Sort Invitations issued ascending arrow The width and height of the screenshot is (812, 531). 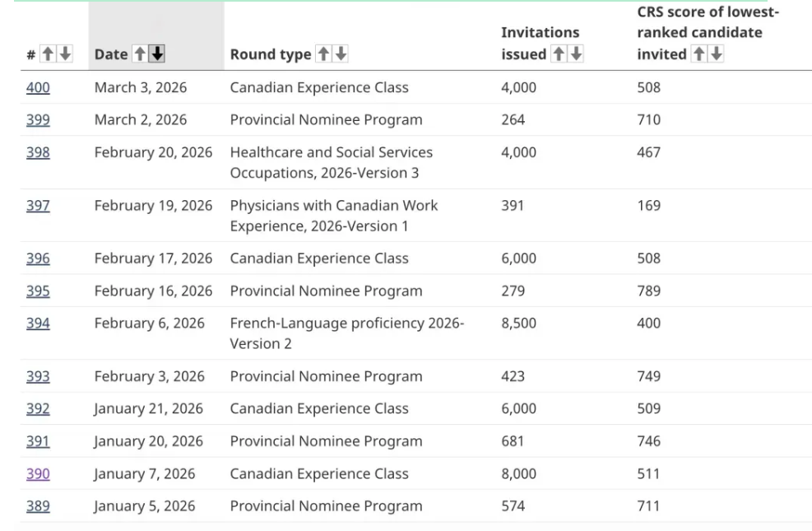point(559,54)
